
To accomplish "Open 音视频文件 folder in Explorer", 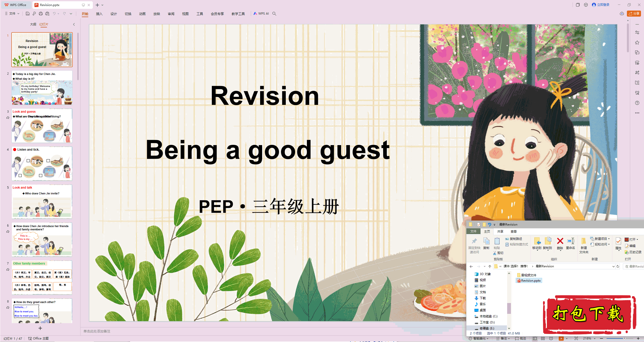I will coord(526,275).
